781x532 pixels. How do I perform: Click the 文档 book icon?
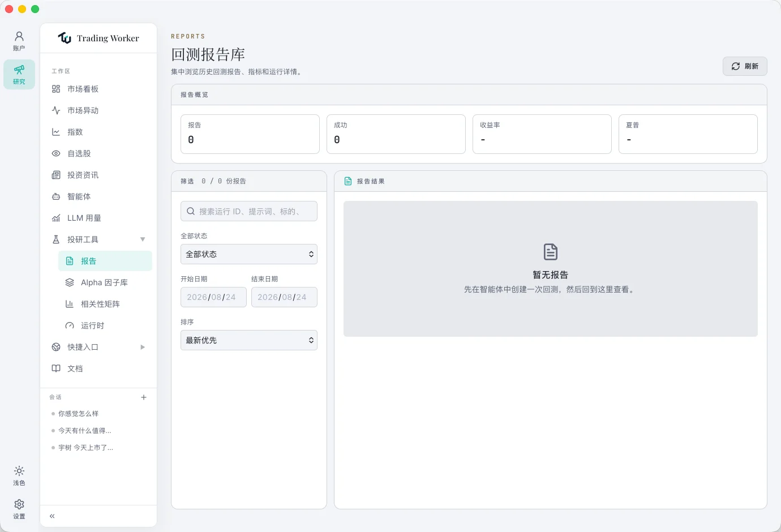click(56, 368)
